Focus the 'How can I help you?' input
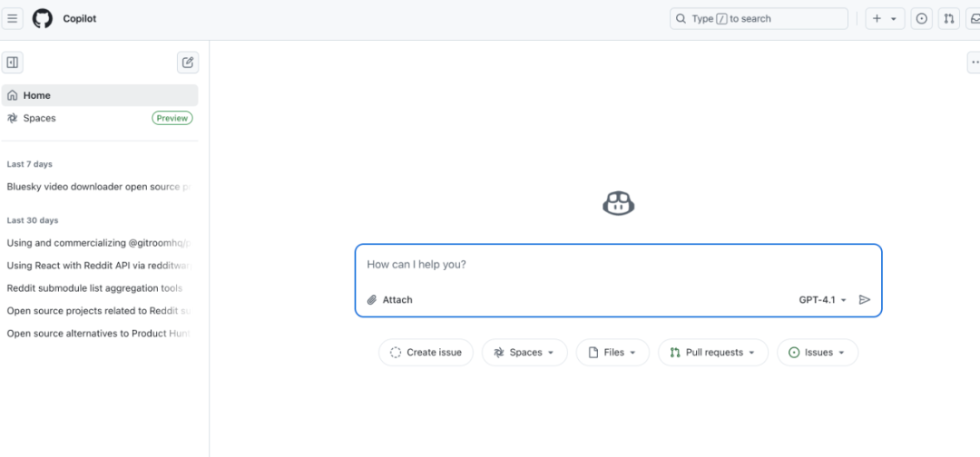 click(618, 265)
